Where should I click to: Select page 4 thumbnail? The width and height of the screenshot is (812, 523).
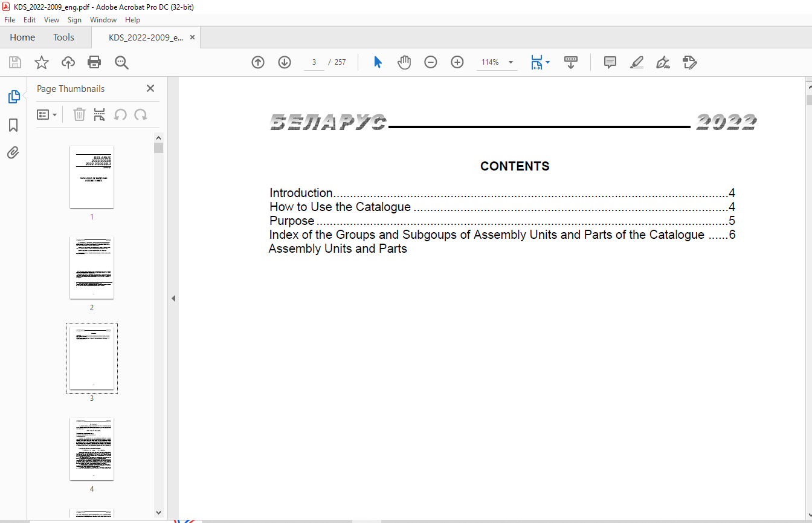pos(92,449)
